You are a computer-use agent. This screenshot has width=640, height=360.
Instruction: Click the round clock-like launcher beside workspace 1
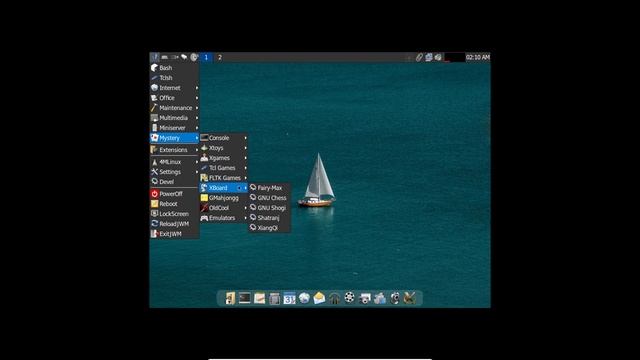coord(194,57)
